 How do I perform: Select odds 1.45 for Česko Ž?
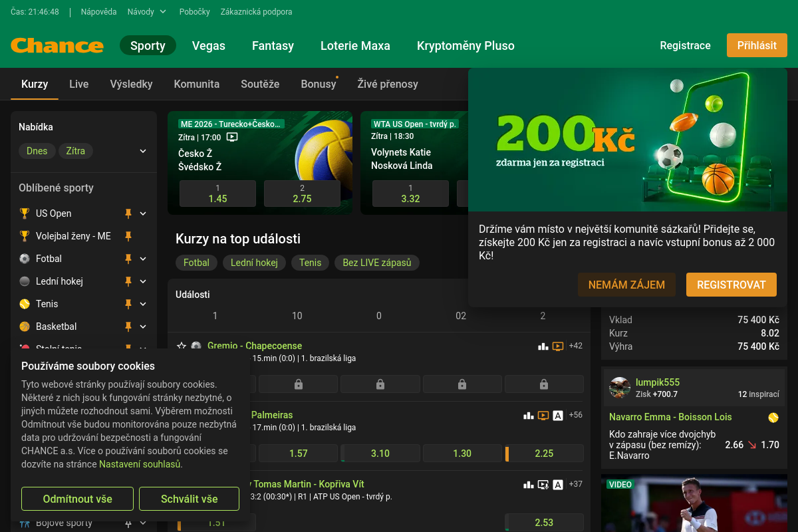217,194
